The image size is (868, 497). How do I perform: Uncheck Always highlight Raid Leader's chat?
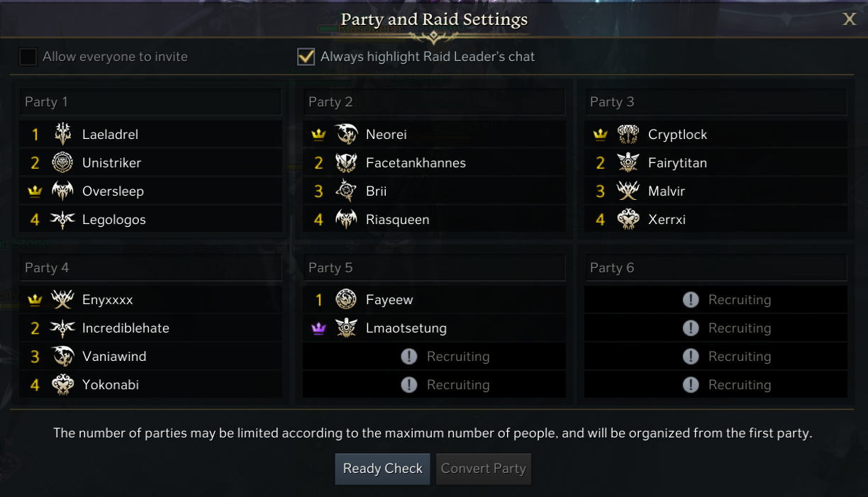(x=306, y=57)
